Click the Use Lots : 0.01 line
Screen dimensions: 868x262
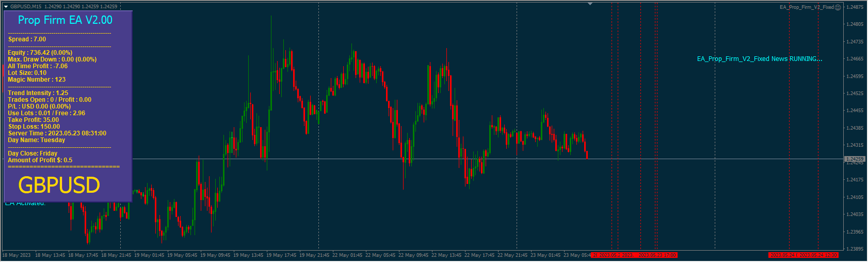tap(46, 113)
